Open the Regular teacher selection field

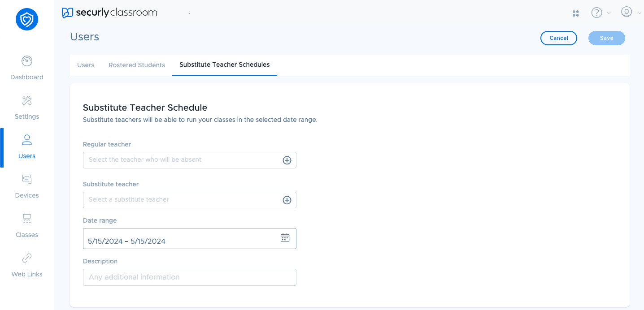182,160
